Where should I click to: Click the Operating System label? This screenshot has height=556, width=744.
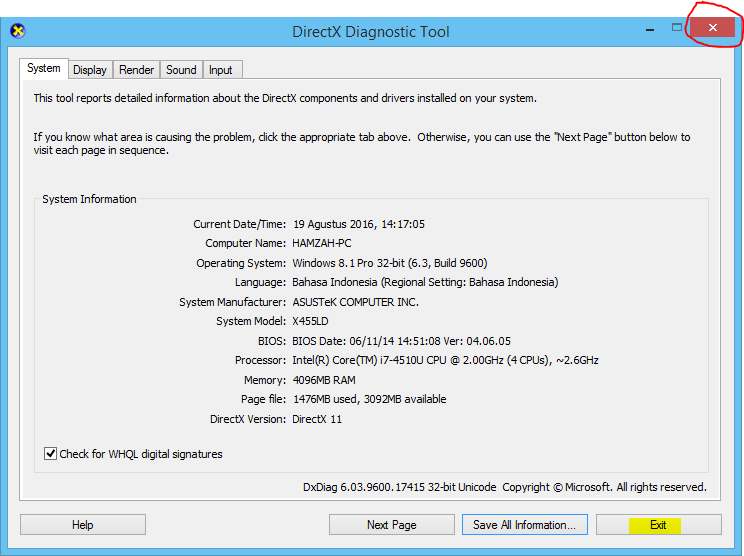tap(241, 263)
